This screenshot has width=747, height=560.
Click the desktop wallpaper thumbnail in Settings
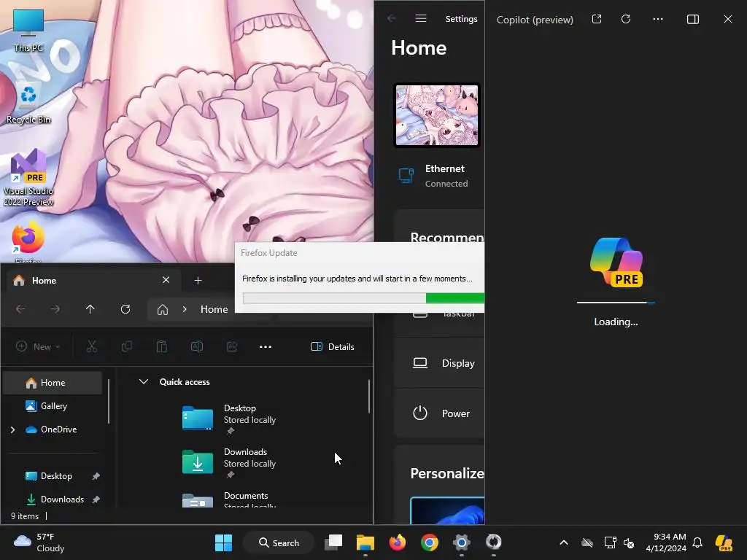tap(437, 115)
